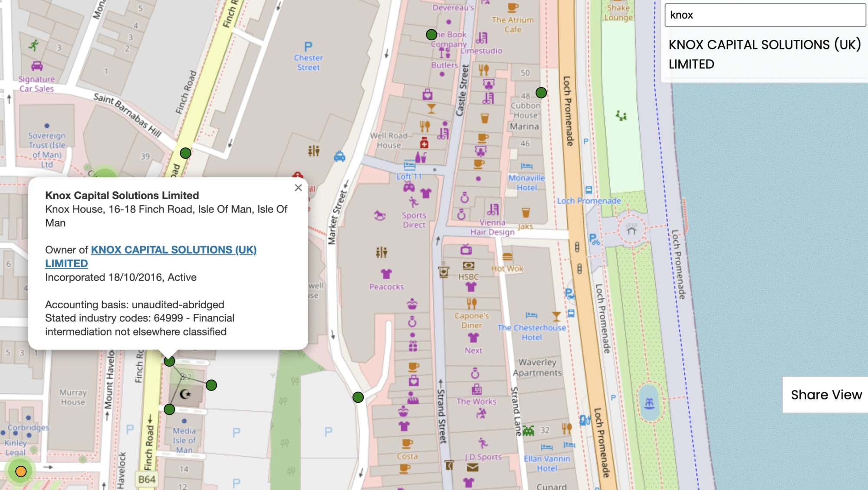
Task: Click the Peacocks clothing shirt icon
Action: [386, 274]
